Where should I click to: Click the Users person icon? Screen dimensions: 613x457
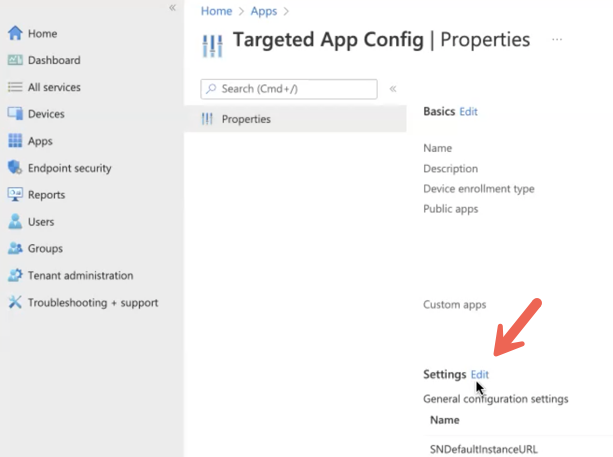15,221
